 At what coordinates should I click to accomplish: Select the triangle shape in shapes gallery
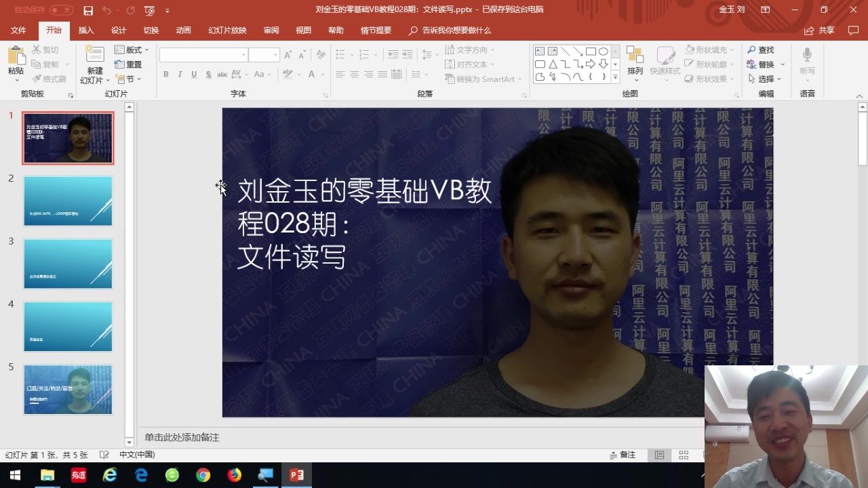click(553, 64)
